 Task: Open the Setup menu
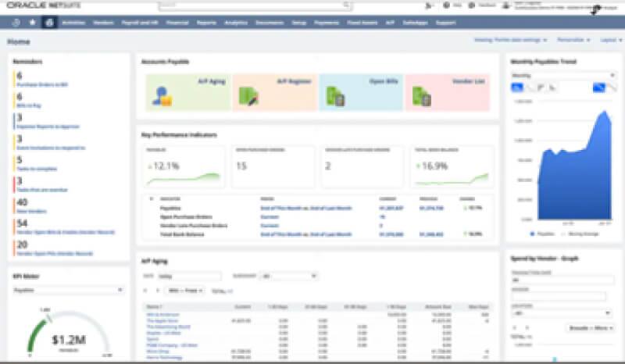(x=299, y=23)
